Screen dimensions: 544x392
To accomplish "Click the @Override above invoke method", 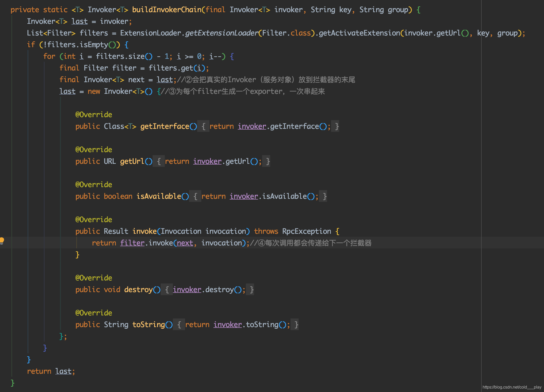I will [94, 220].
